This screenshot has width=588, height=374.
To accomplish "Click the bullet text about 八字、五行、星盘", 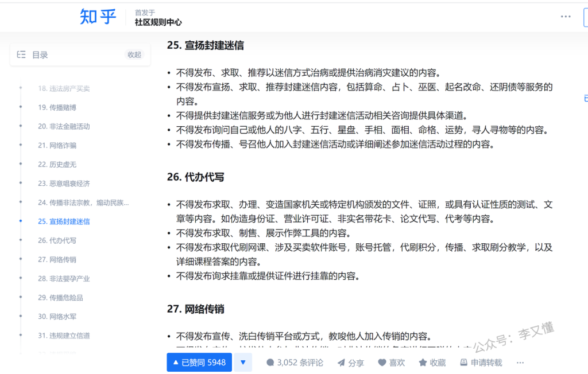I will click(x=363, y=130).
